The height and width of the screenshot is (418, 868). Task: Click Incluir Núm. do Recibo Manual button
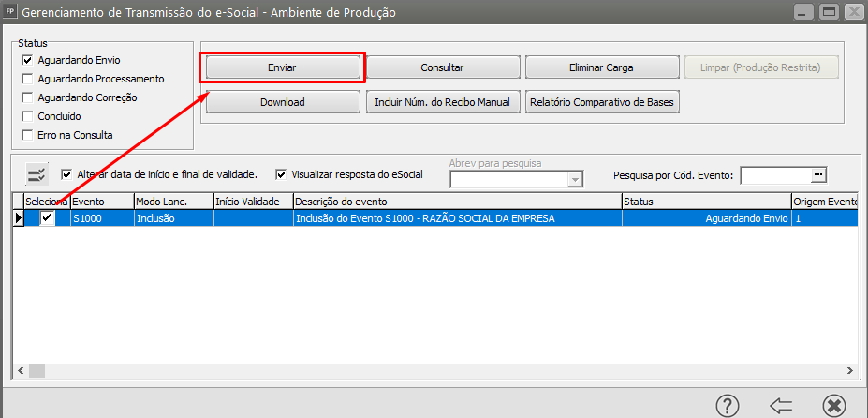click(x=442, y=102)
